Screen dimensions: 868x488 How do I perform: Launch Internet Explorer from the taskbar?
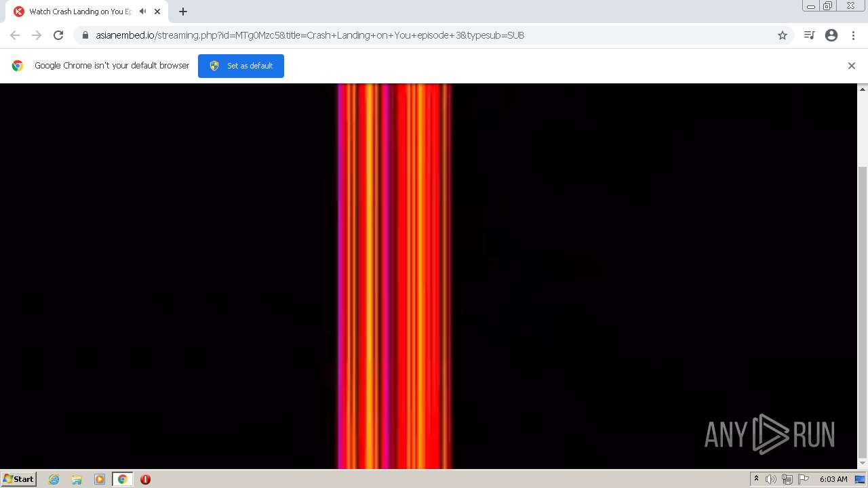coord(54,479)
